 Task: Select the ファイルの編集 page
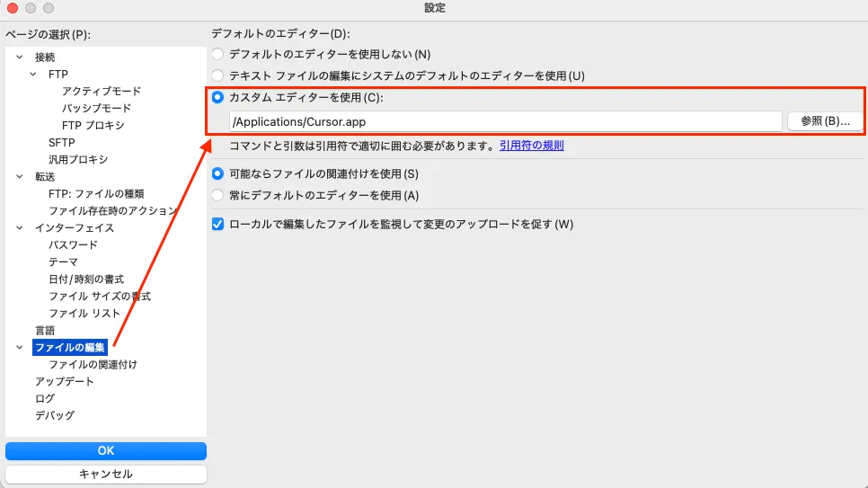[70, 347]
